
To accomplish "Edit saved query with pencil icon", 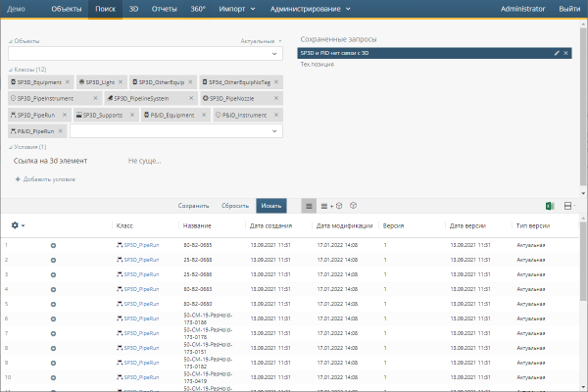I will pos(557,52).
